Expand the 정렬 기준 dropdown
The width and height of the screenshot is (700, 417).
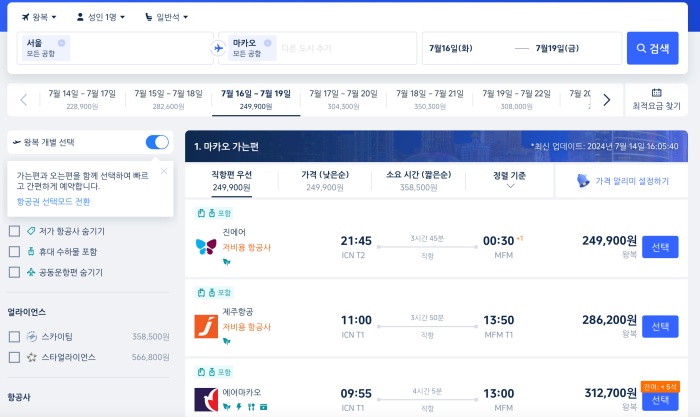pyautogui.click(x=510, y=180)
